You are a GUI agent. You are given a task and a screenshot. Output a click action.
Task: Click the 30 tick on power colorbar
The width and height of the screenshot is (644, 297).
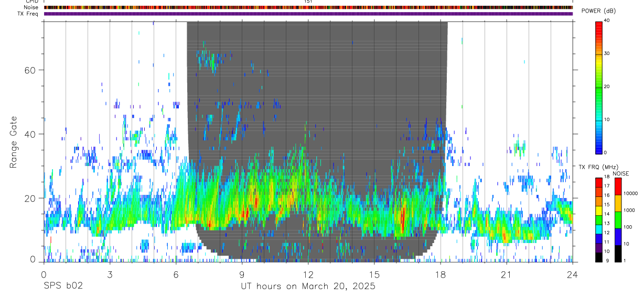click(607, 53)
